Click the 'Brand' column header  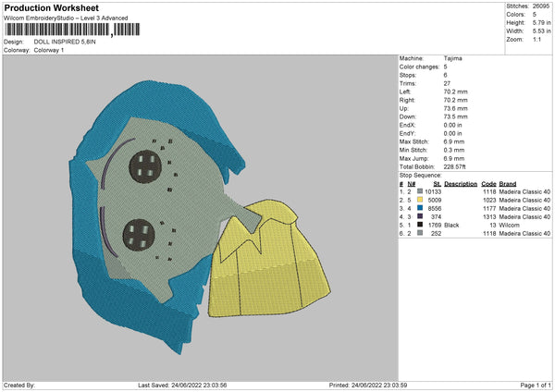point(508,184)
